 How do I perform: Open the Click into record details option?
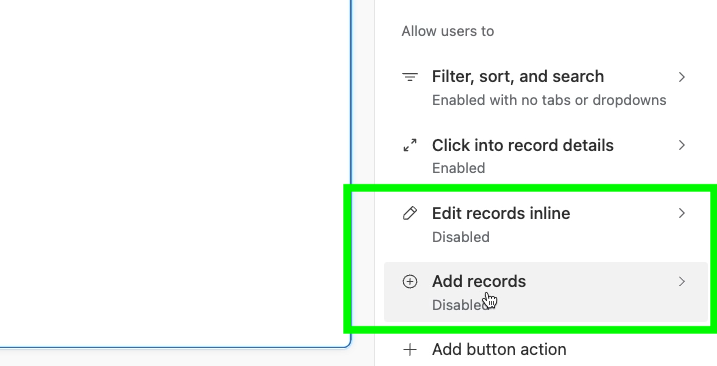click(x=546, y=156)
